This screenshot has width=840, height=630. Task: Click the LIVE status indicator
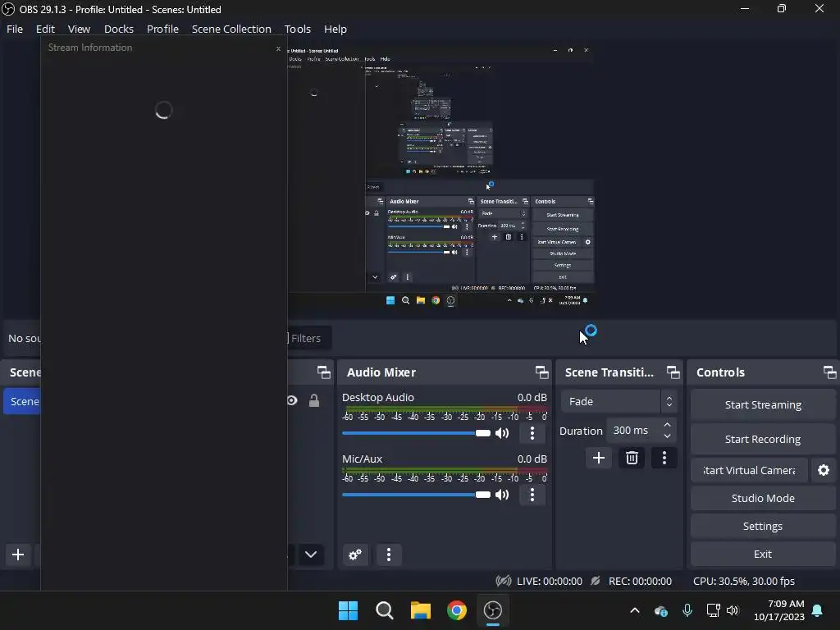pos(539,581)
